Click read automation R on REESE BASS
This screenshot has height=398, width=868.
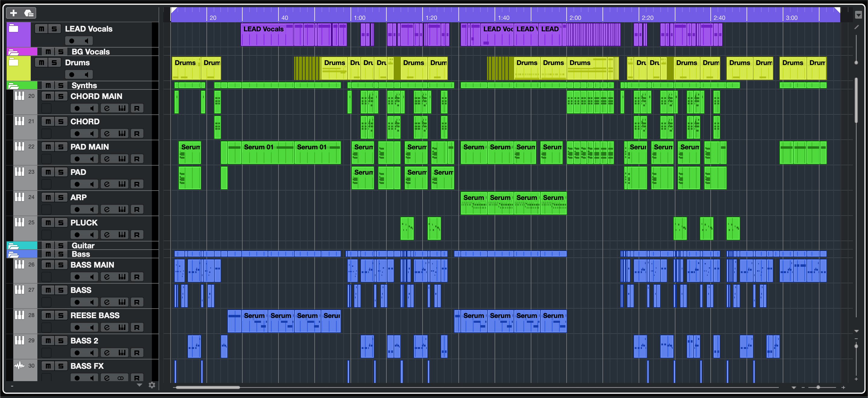click(137, 327)
